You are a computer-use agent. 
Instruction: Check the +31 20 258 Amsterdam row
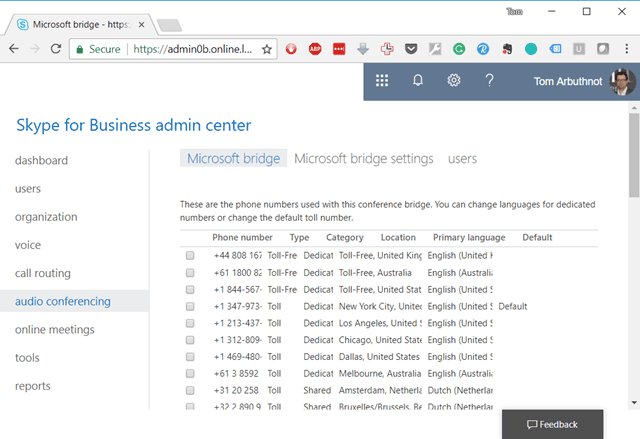pyautogui.click(x=190, y=390)
